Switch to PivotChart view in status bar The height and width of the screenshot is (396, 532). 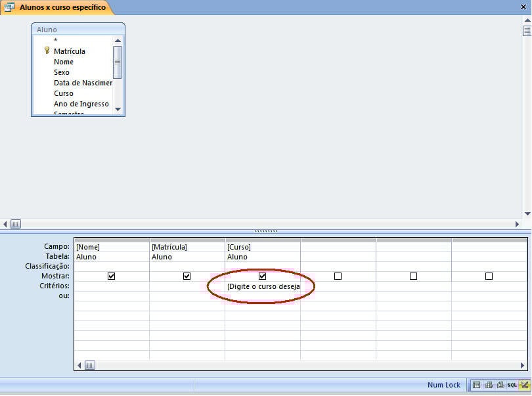pyautogui.click(x=500, y=385)
